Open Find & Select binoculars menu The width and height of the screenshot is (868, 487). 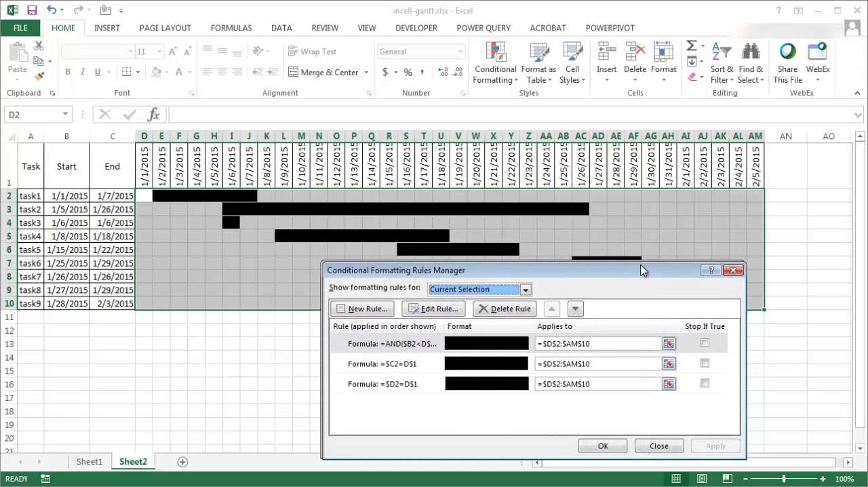pos(751,63)
